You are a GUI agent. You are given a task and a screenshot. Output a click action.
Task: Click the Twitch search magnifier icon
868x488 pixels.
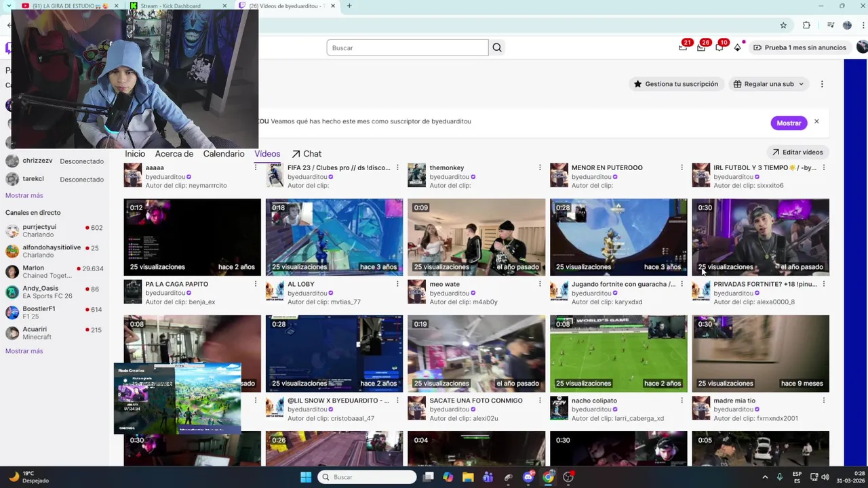click(x=497, y=47)
